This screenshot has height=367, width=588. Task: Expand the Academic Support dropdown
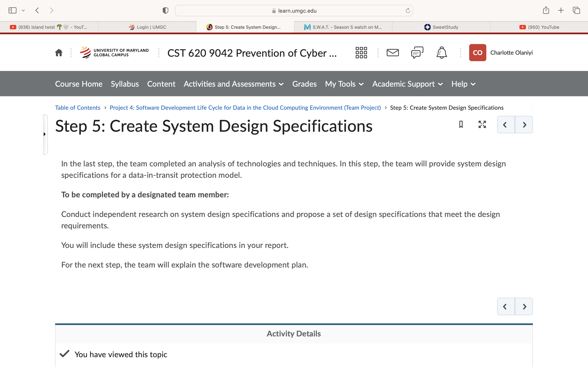click(x=408, y=84)
